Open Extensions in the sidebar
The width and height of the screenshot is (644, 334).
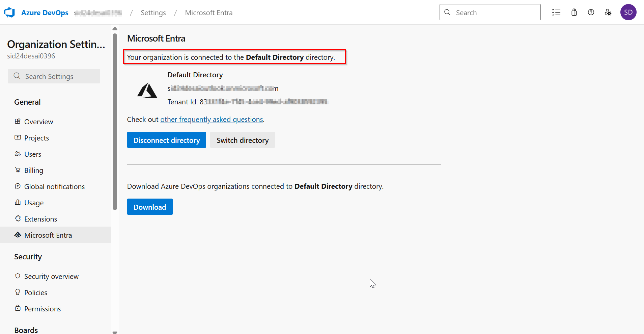55,219
